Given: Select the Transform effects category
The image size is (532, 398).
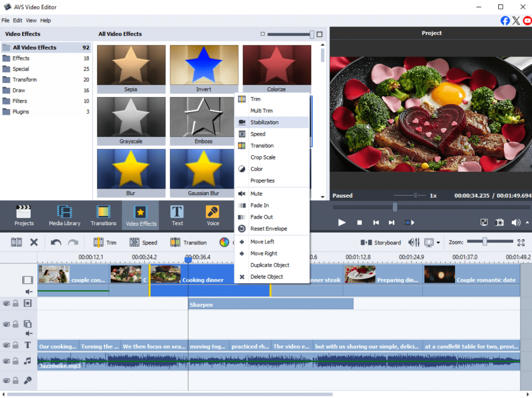Looking at the screenshot, I should (x=24, y=79).
